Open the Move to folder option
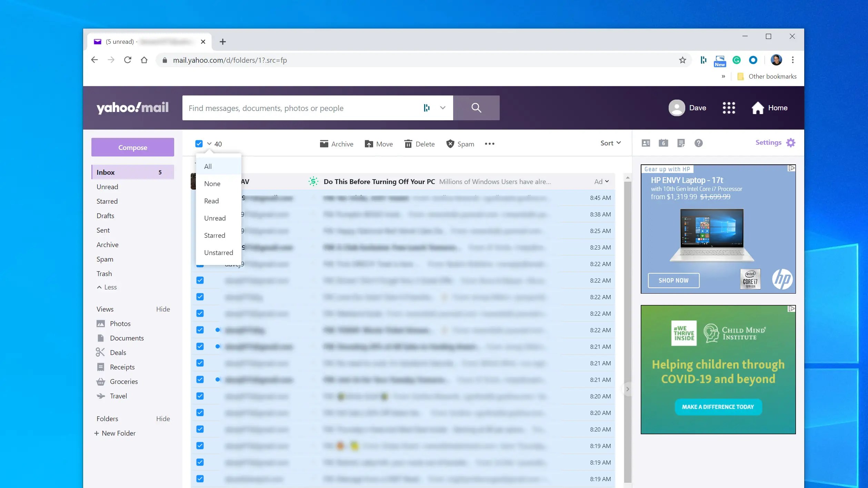The width and height of the screenshot is (868, 488). tap(379, 144)
